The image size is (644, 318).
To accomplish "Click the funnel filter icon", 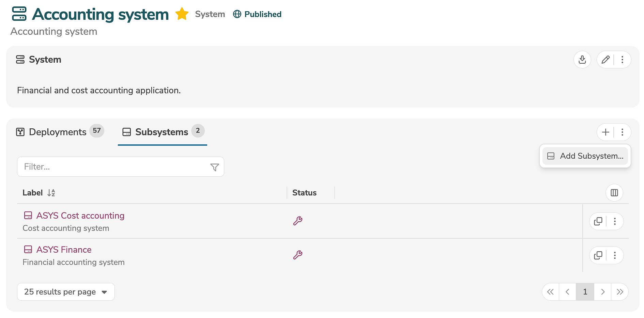I will [215, 167].
